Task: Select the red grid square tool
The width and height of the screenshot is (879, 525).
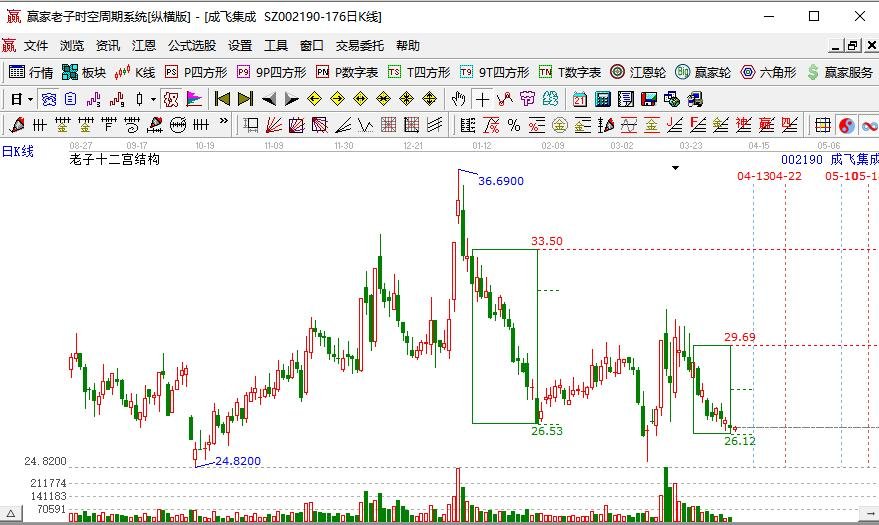Action: tap(388, 125)
